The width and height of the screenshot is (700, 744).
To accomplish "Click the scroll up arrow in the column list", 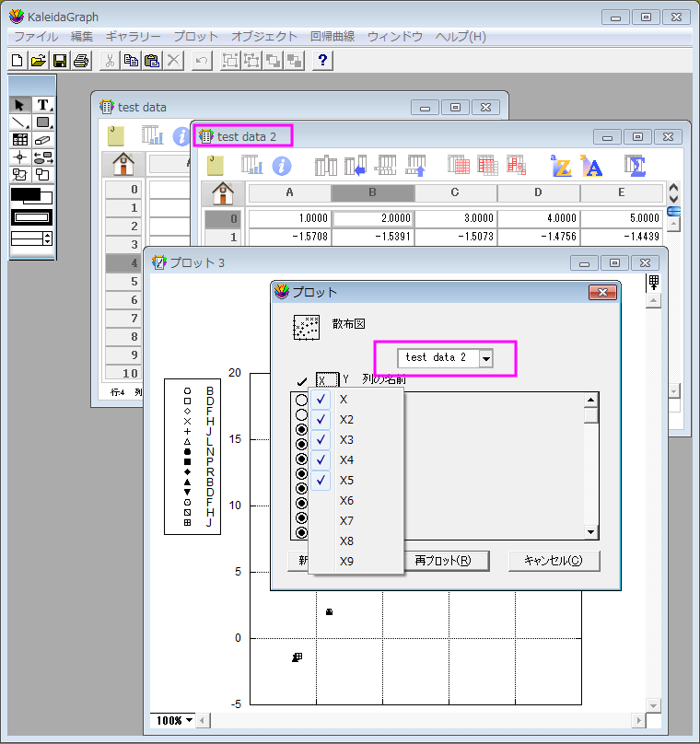I will coord(590,400).
